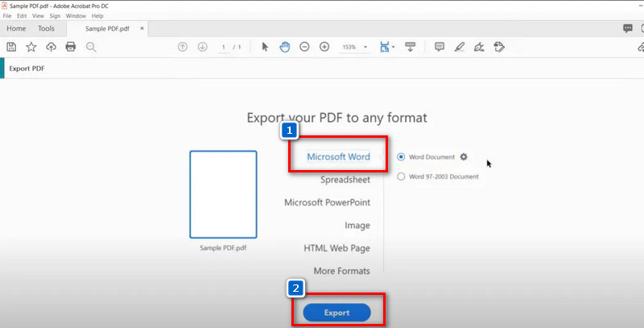Click the blue Export button
Image resolution: width=644 pixels, height=328 pixels.
pos(336,313)
